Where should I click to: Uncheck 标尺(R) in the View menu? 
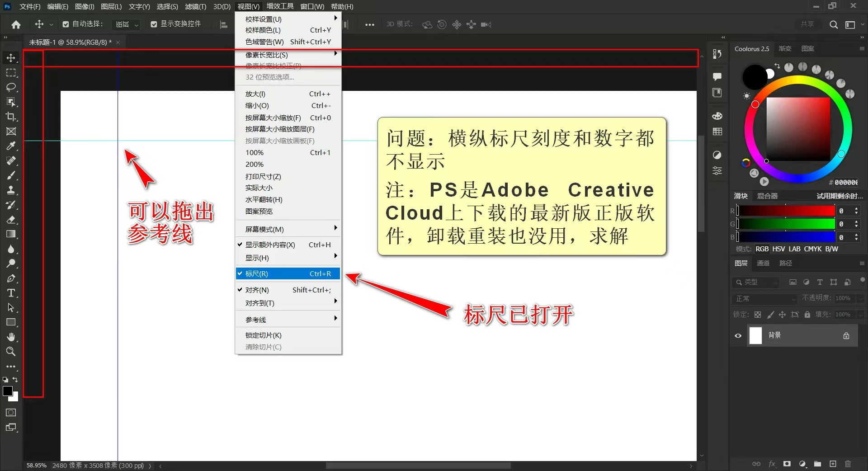288,273
